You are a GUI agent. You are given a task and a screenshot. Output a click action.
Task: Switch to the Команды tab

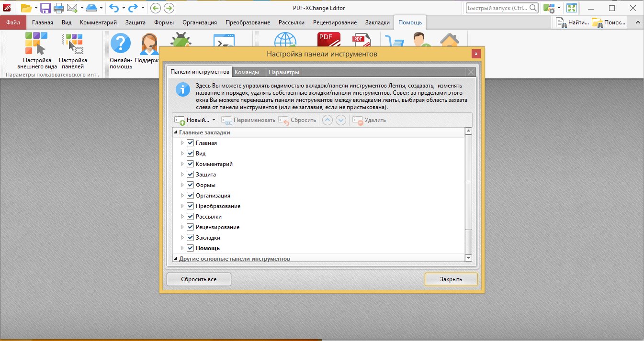pos(247,72)
